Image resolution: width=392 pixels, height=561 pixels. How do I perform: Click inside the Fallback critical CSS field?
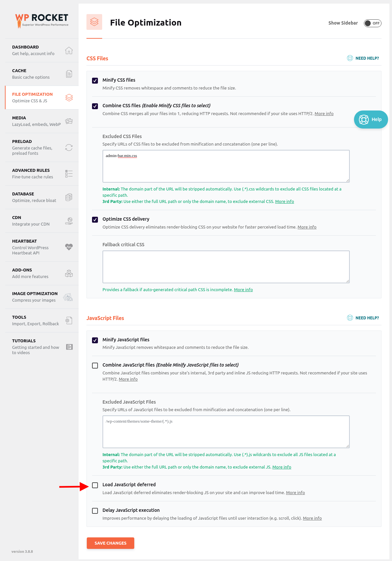pos(226,267)
